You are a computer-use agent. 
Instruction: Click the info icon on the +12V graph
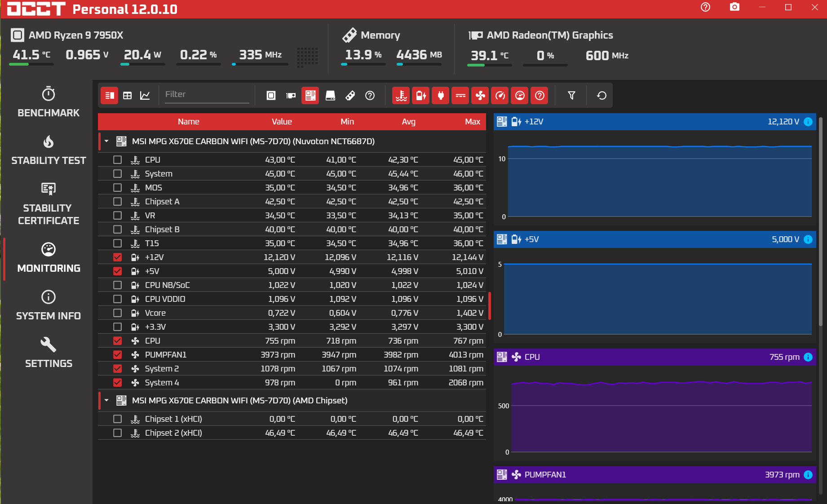pos(808,122)
